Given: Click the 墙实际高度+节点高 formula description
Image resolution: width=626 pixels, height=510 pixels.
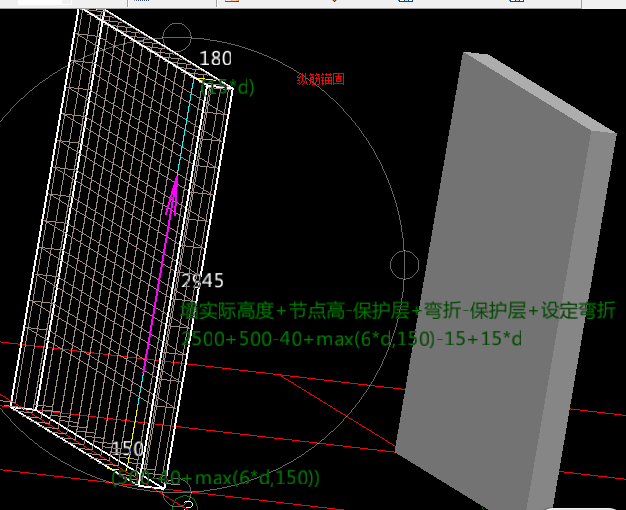Looking at the screenshot, I should pos(398,310).
